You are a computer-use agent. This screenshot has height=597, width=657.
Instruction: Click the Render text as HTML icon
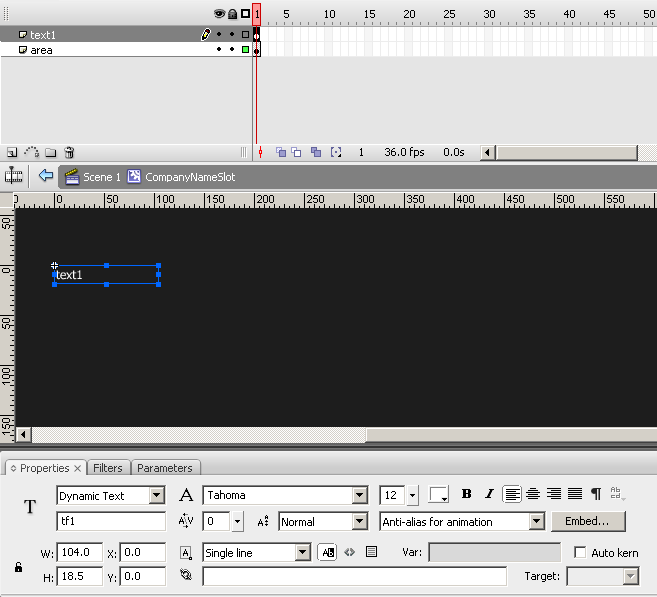point(349,551)
